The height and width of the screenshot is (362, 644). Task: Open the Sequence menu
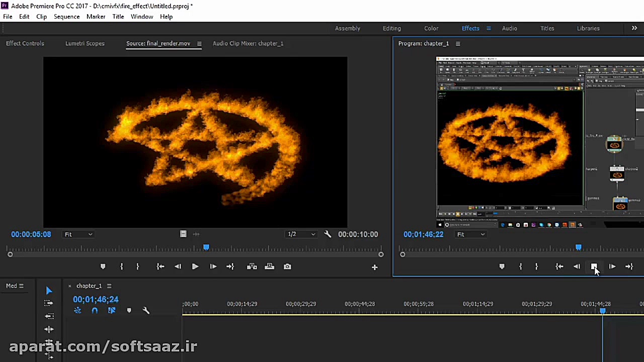66,17
